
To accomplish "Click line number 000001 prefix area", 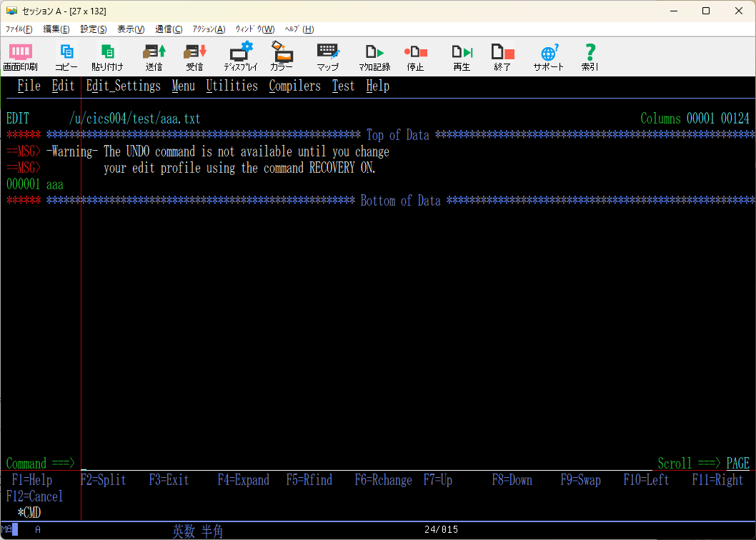I will click(23, 185).
